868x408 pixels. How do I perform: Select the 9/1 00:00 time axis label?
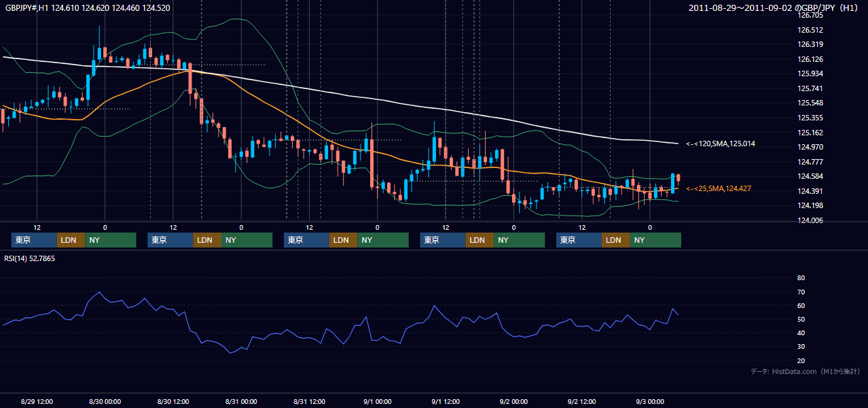pyautogui.click(x=377, y=401)
